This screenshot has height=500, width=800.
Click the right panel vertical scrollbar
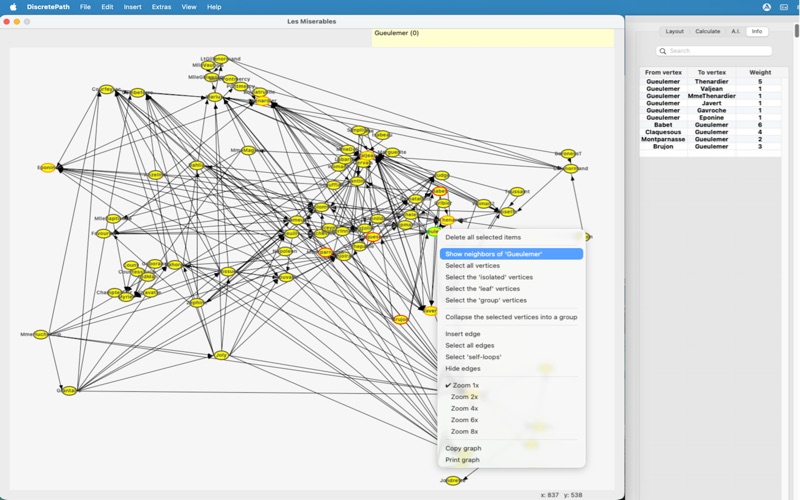(796, 31)
